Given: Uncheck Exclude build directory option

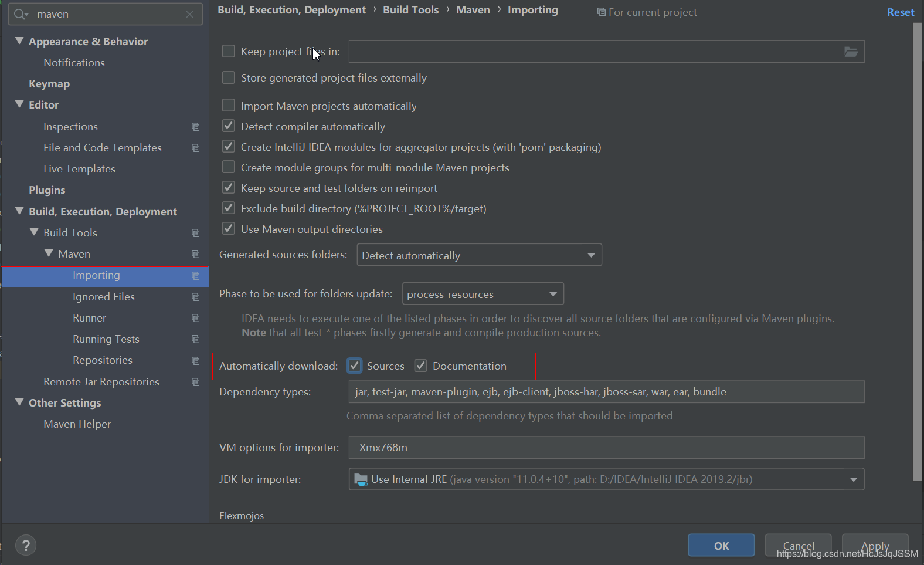Looking at the screenshot, I should click(229, 208).
